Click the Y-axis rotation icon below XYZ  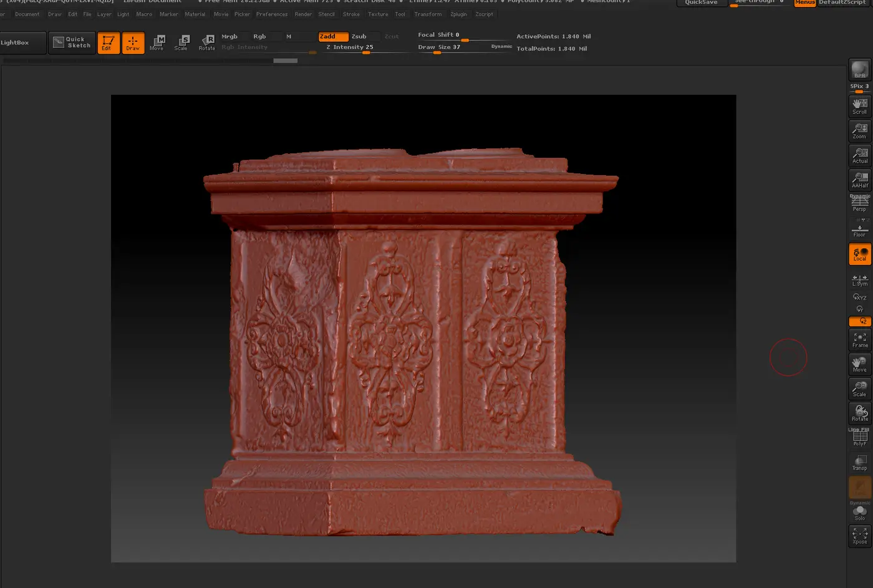tap(860, 309)
